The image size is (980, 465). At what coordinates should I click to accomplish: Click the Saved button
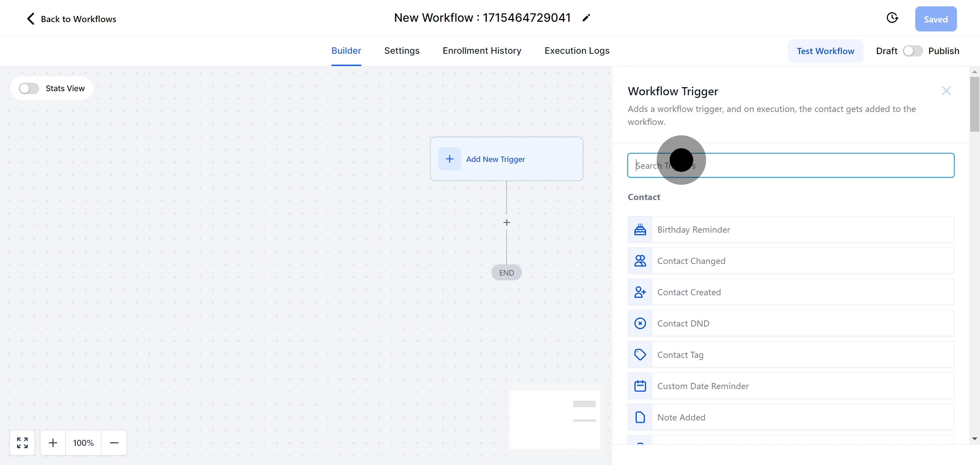pyautogui.click(x=935, y=19)
